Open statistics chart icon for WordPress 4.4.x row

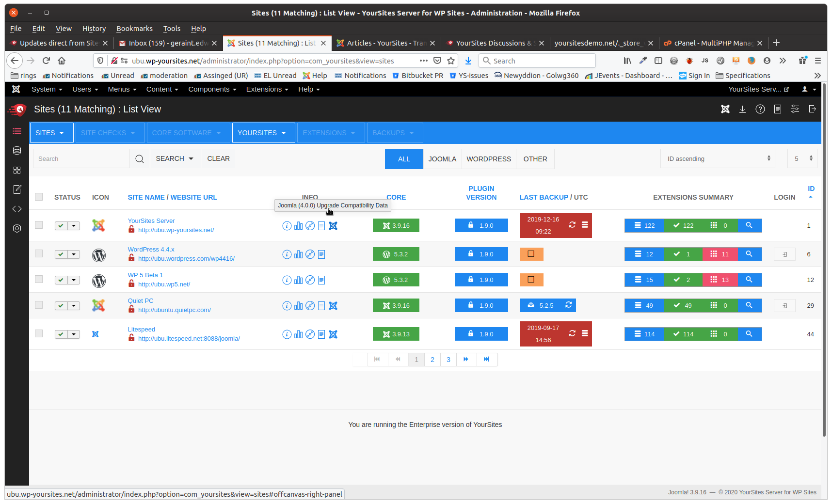tap(299, 254)
